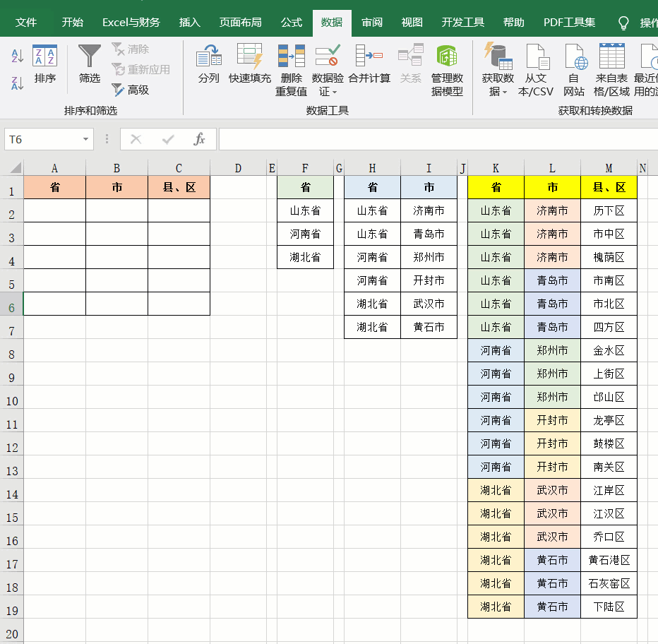Click the formula bar confirm checkmark

click(x=168, y=139)
